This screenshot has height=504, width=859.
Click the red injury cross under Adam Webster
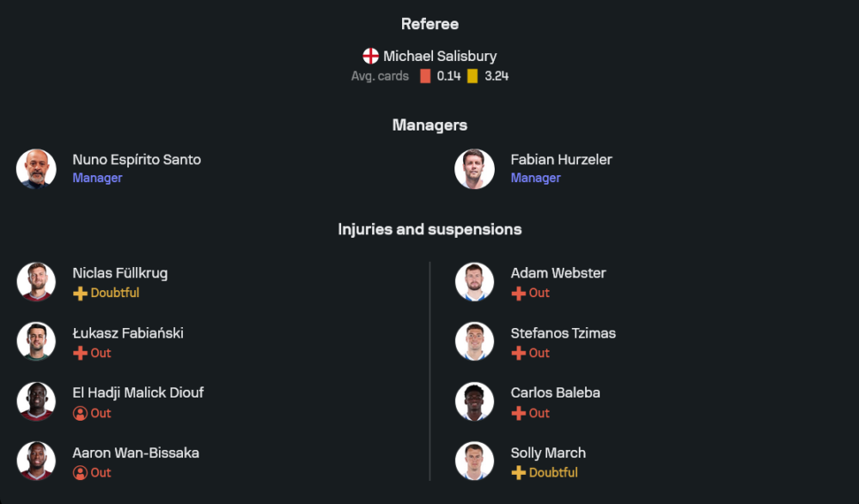point(518,294)
